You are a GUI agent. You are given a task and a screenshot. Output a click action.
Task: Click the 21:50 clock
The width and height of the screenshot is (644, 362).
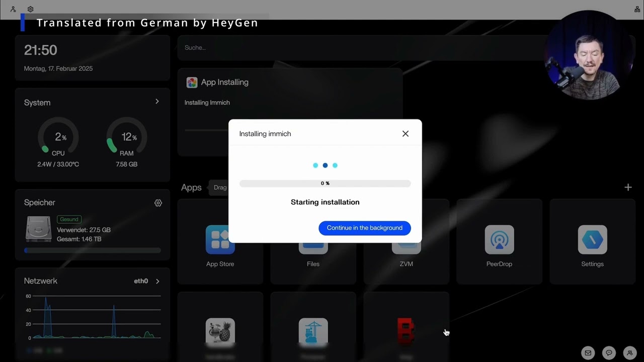pos(41,50)
